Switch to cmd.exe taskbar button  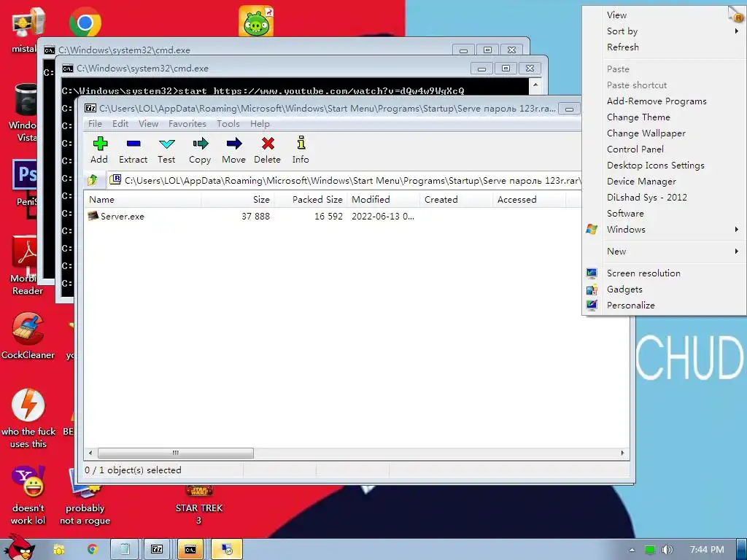pyautogui.click(x=190, y=550)
